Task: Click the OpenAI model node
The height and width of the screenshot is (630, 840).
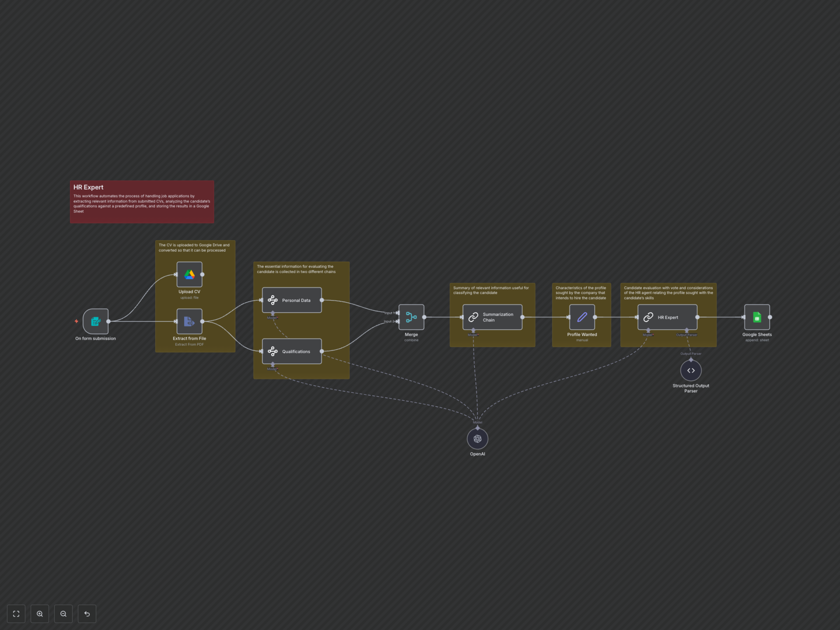Action: tap(477, 439)
